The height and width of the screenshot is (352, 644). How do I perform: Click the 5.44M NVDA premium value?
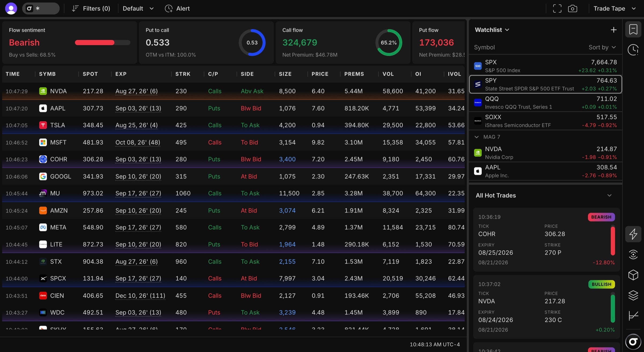click(353, 91)
